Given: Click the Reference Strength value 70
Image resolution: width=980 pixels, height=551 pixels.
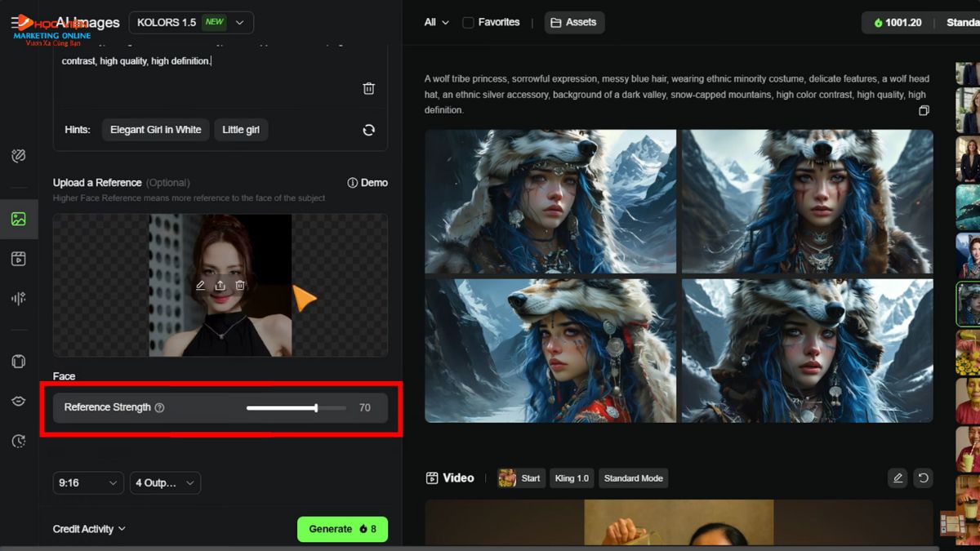Looking at the screenshot, I should pyautogui.click(x=364, y=407).
